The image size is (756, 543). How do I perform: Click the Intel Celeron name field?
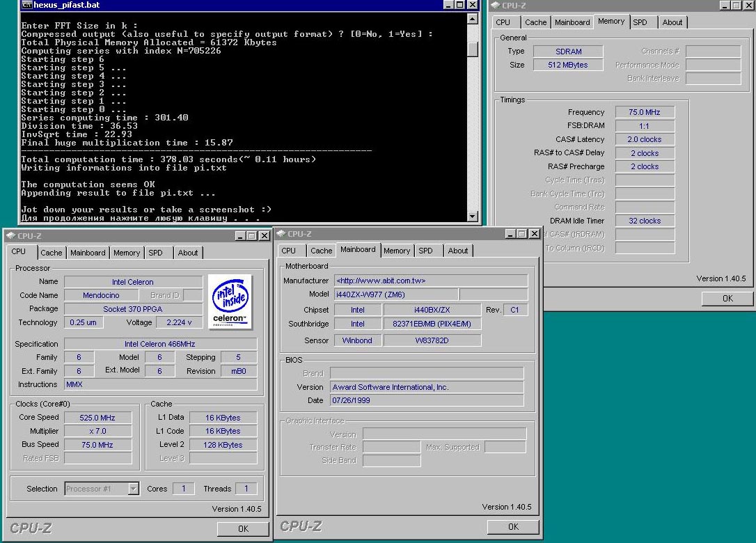pos(133,282)
